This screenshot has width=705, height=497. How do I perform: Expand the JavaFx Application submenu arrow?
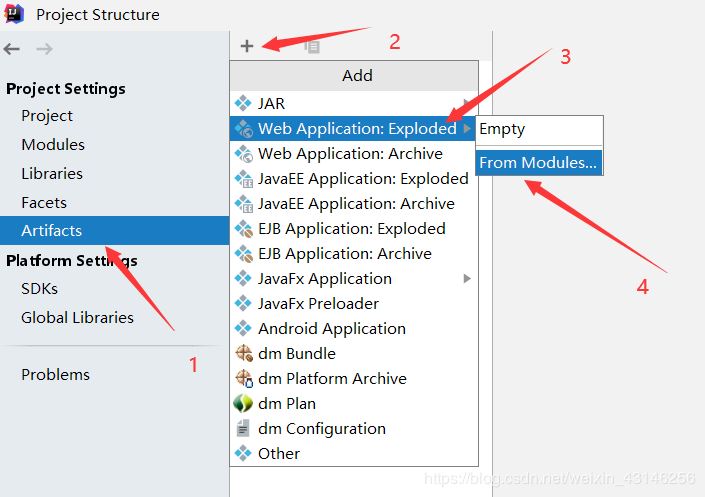[x=466, y=278]
